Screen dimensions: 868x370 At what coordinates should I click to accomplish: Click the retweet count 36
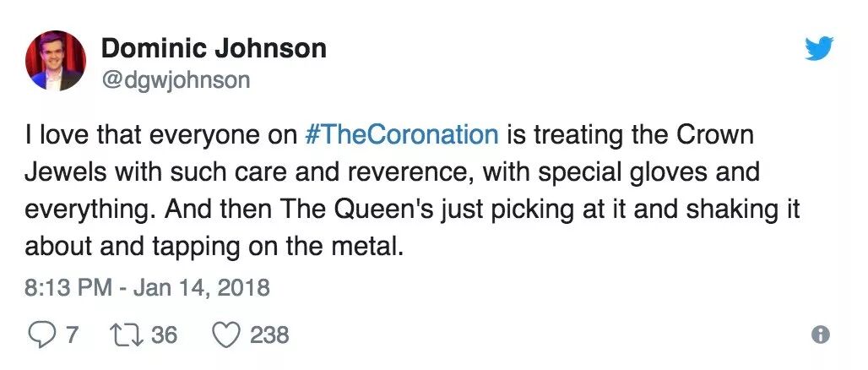pos(164,335)
